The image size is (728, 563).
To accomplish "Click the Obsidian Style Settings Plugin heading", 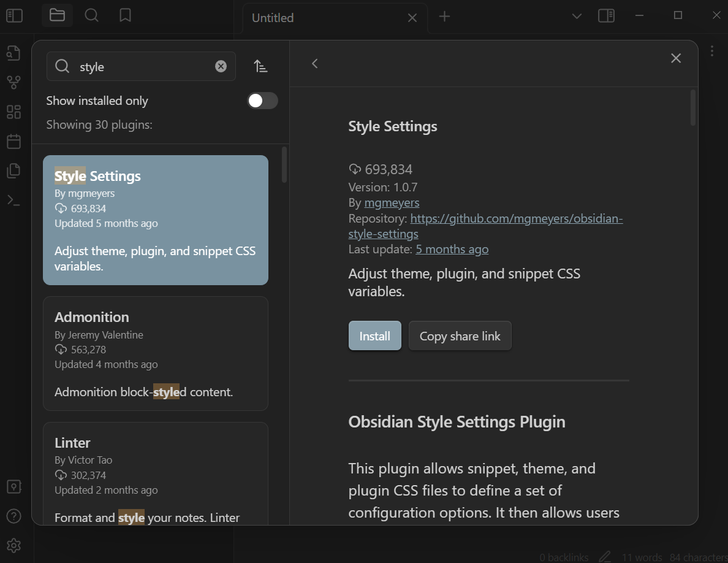I will (457, 422).
